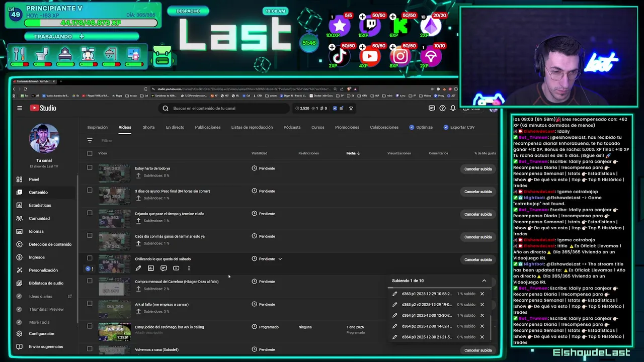This screenshot has height=362, width=644.
Task: Click the trophy icon in Studio header
Action: point(351,108)
